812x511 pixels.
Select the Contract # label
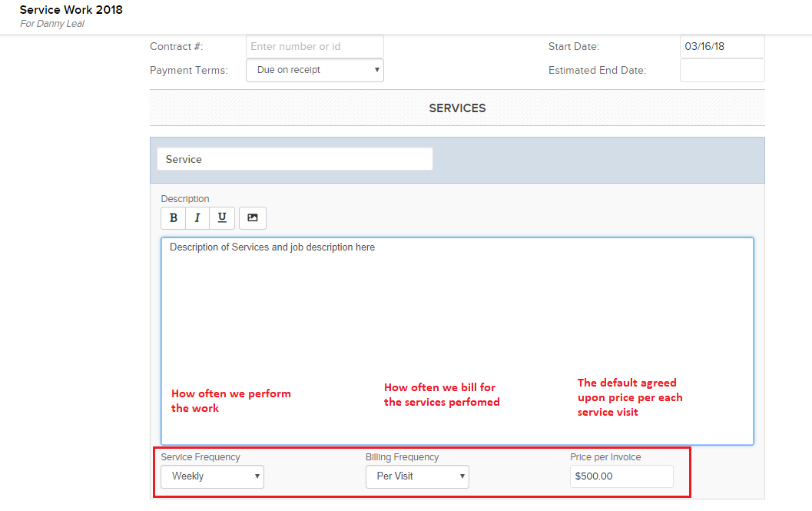[177, 47]
